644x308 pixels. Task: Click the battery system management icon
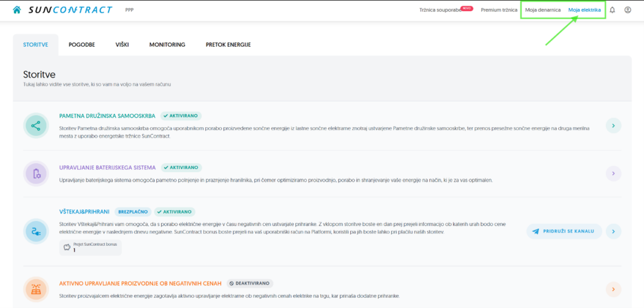coord(36,173)
